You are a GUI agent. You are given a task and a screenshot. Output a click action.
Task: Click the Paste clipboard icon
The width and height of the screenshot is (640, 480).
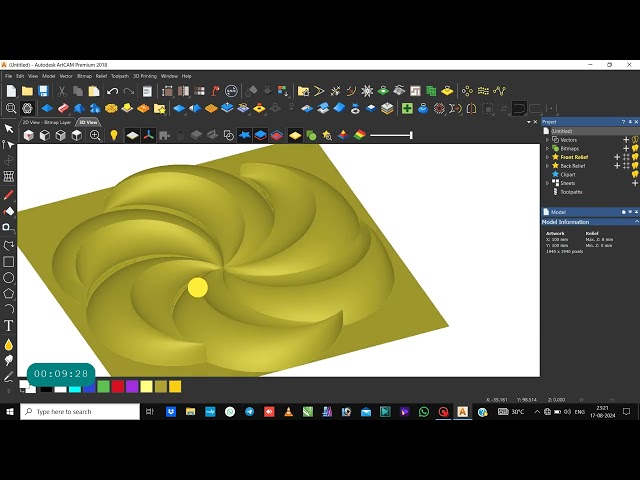pyautogui.click(x=94, y=91)
